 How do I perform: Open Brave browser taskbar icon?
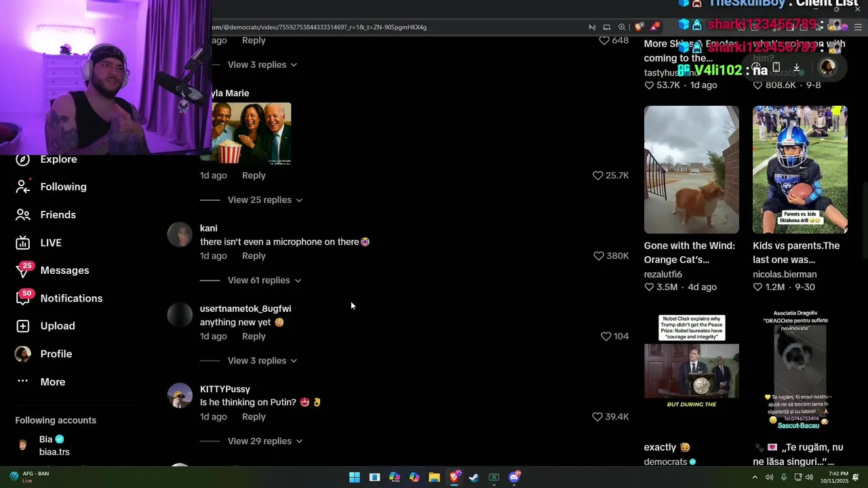point(454,477)
